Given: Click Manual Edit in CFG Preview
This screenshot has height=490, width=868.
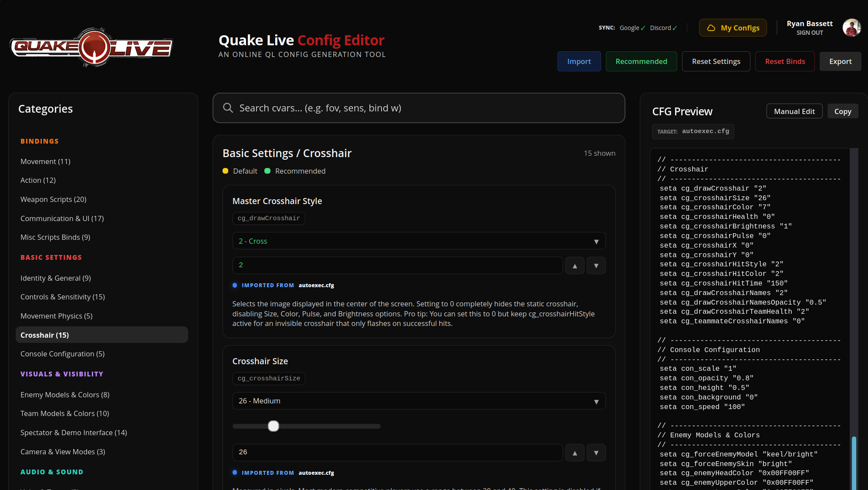Looking at the screenshot, I should tap(794, 111).
